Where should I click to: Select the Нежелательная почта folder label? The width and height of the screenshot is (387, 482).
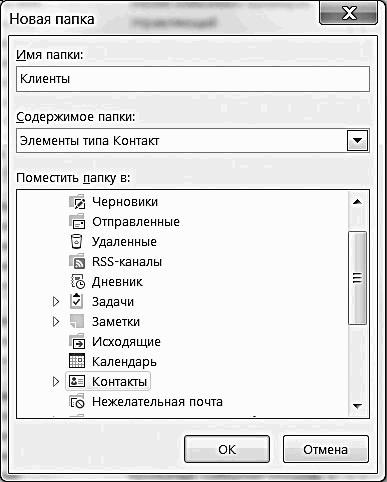pos(157,402)
